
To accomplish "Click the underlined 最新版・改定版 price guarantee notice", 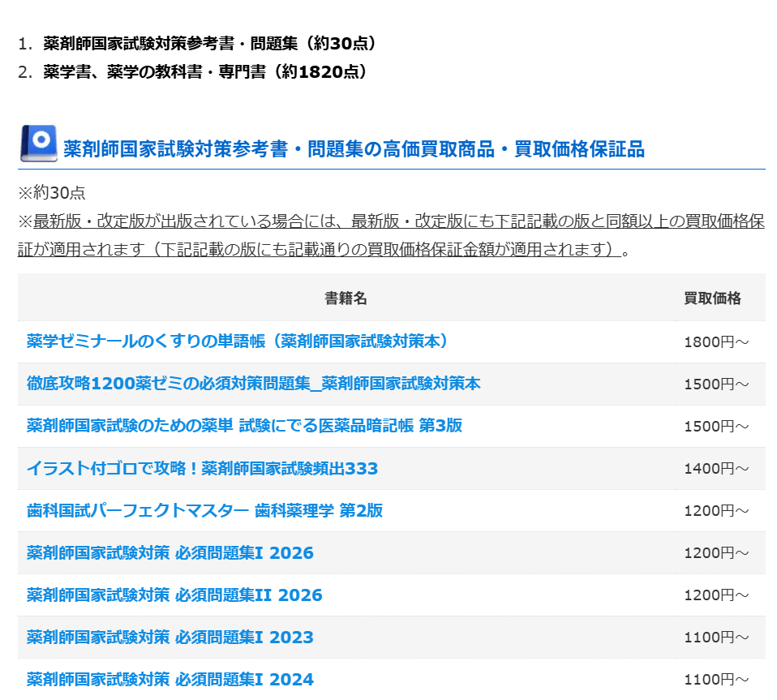I will (x=391, y=235).
